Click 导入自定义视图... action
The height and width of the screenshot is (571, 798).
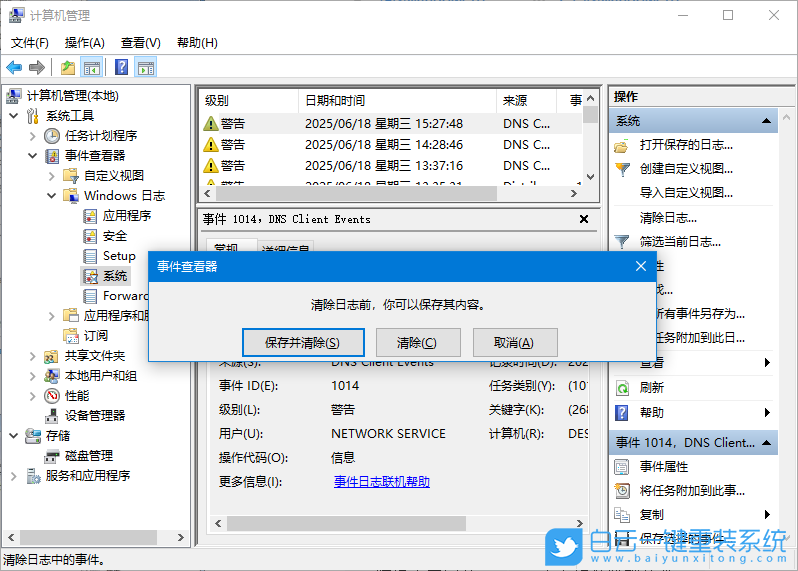coord(686,192)
